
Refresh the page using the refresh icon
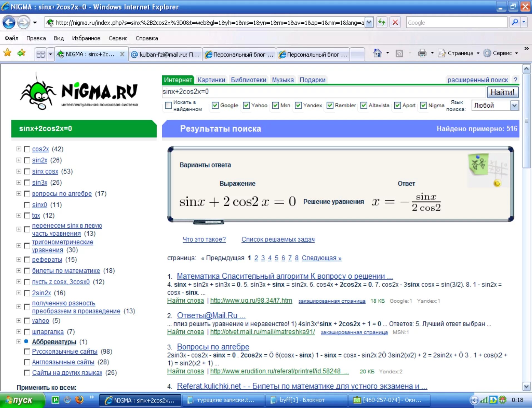tap(382, 22)
